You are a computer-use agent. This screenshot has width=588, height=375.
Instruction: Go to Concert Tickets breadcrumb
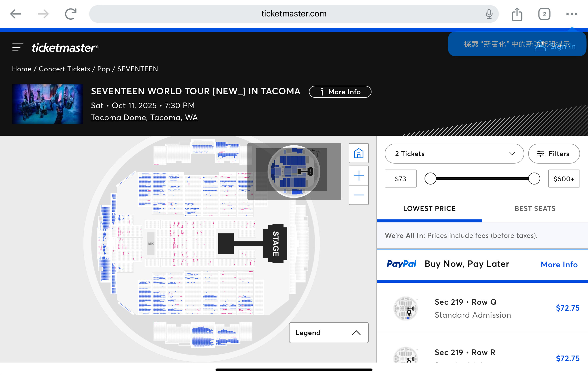64,69
